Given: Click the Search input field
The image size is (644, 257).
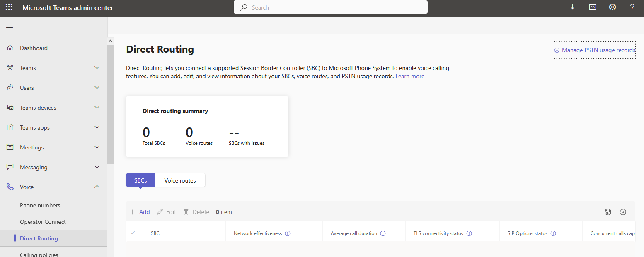Looking at the screenshot, I should tap(331, 7).
